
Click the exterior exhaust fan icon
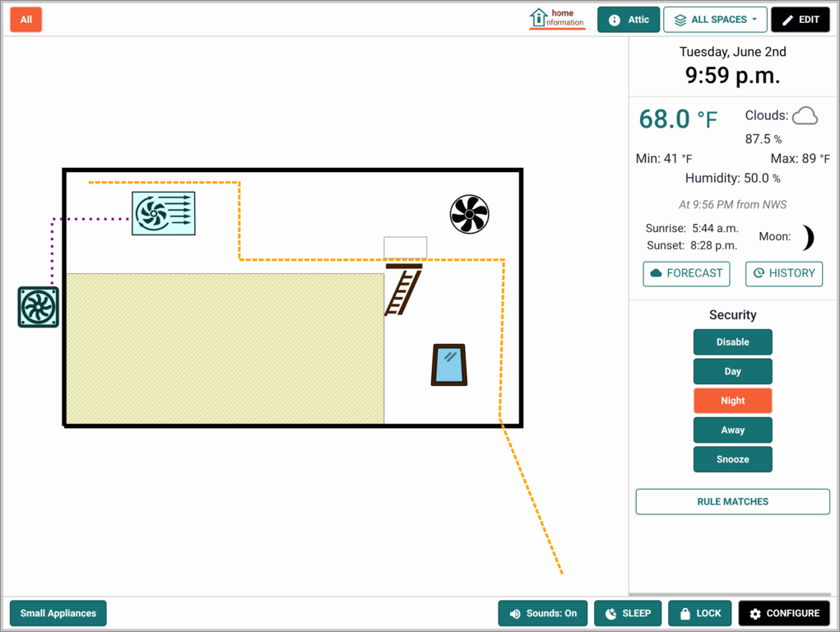[x=39, y=307]
